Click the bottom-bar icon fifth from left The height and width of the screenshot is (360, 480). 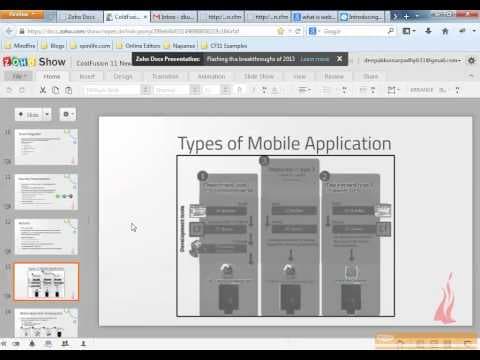tap(65, 343)
